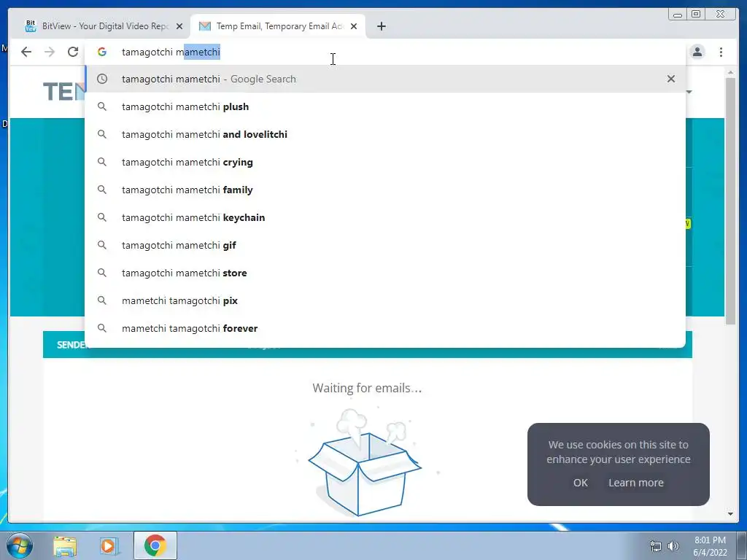
Task: Click the history clock icon in the first suggestion
Action: pyautogui.click(x=102, y=79)
